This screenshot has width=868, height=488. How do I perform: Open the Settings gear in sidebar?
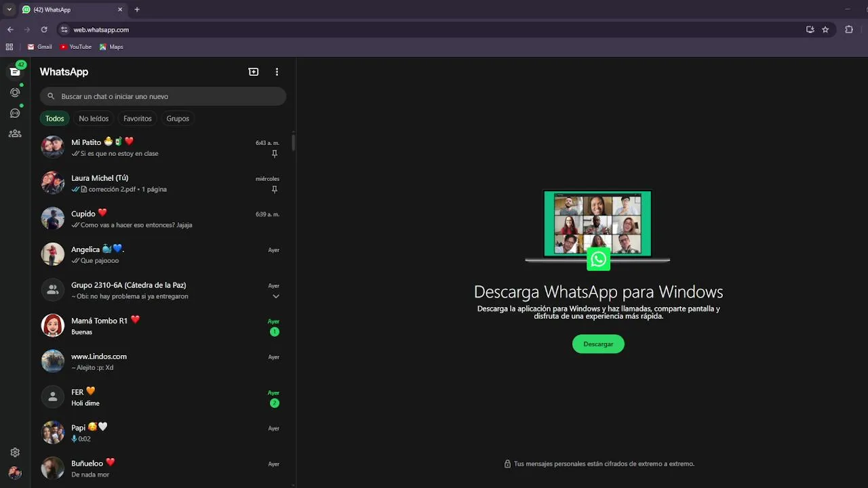pyautogui.click(x=15, y=452)
